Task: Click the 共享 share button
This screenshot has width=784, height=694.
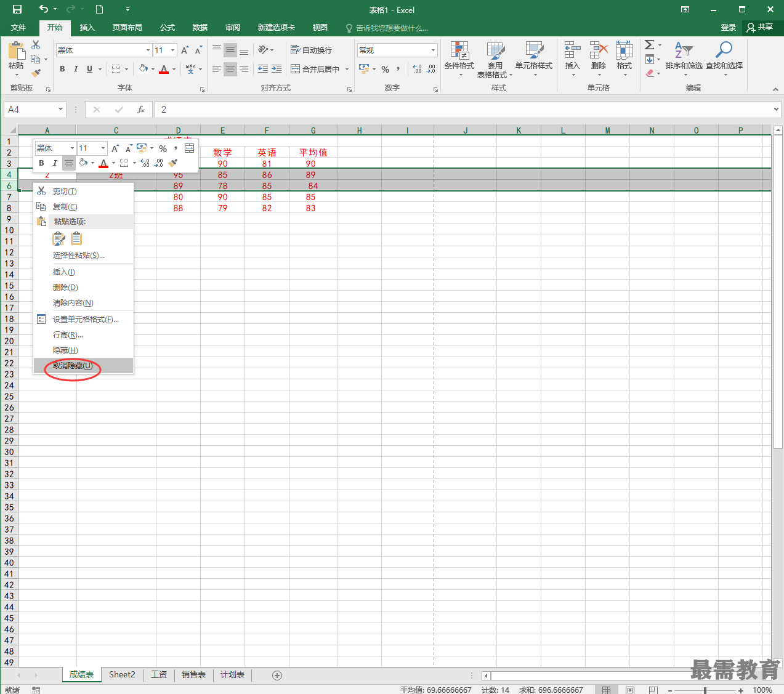Action: 761,28
